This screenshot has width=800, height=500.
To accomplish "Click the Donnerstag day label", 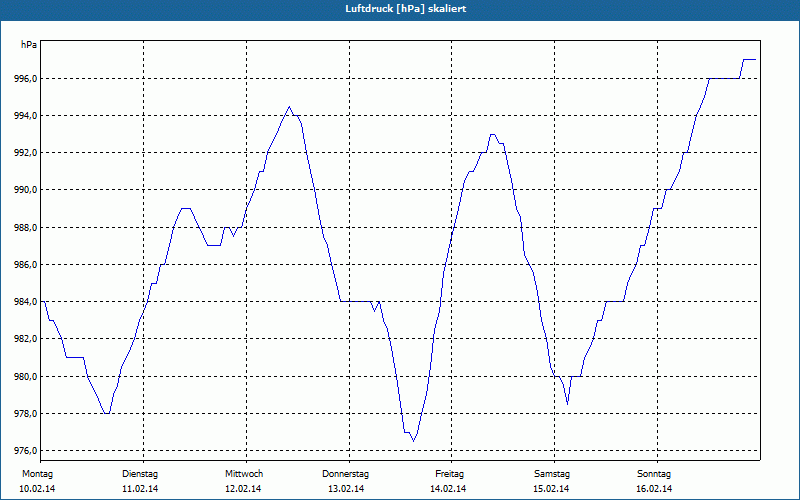I will [x=345, y=474].
